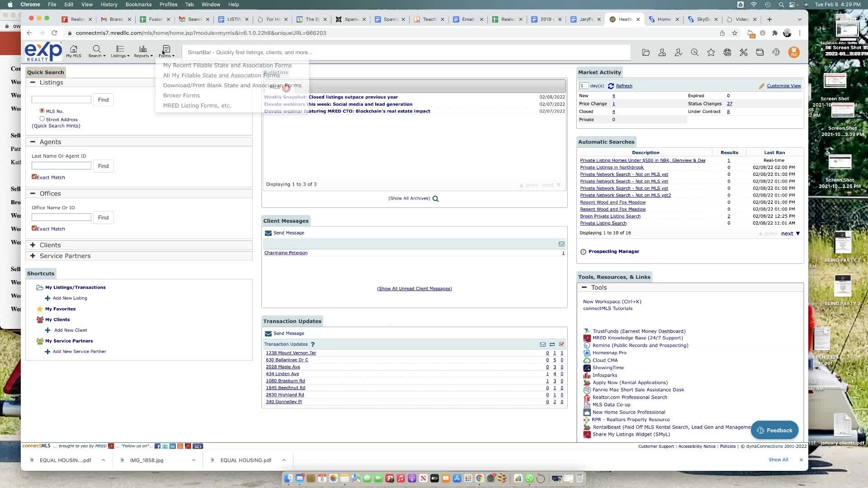This screenshot has width=868, height=488.
Task: Click the Refresh icon in Market Activity
Action: point(611,86)
